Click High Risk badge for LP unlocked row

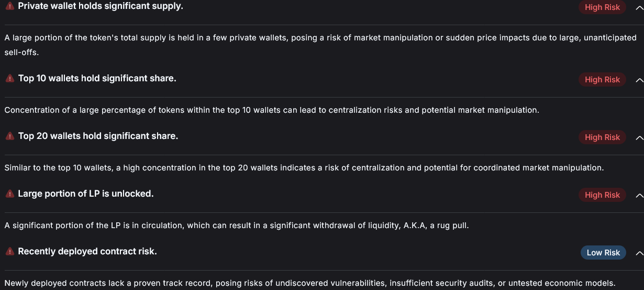(602, 195)
